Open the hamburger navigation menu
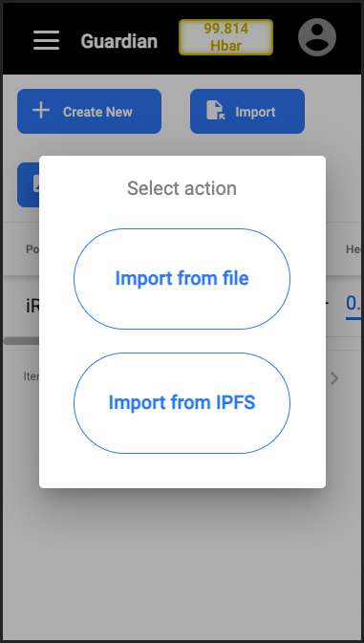The height and width of the screenshot is (643, 364). click(46, 40)
